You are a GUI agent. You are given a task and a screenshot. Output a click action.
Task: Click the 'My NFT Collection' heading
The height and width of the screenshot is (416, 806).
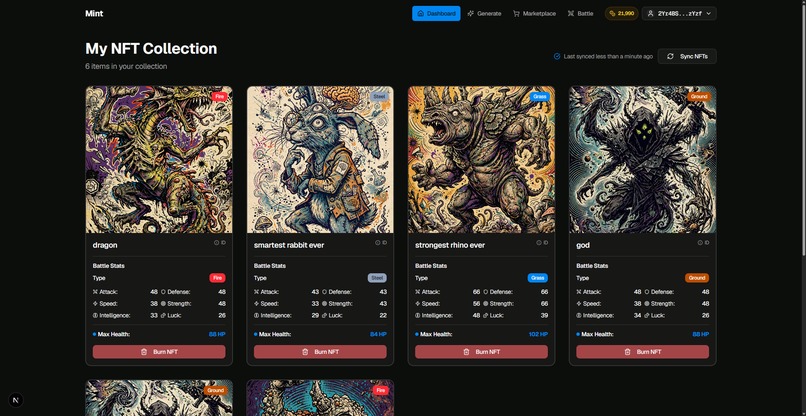[151, 49]
